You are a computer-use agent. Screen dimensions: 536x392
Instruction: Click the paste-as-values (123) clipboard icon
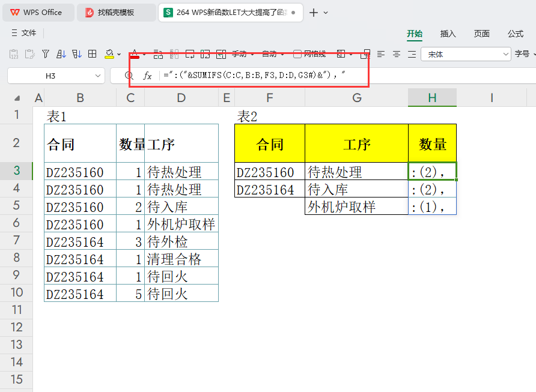[x=14, y=54]
